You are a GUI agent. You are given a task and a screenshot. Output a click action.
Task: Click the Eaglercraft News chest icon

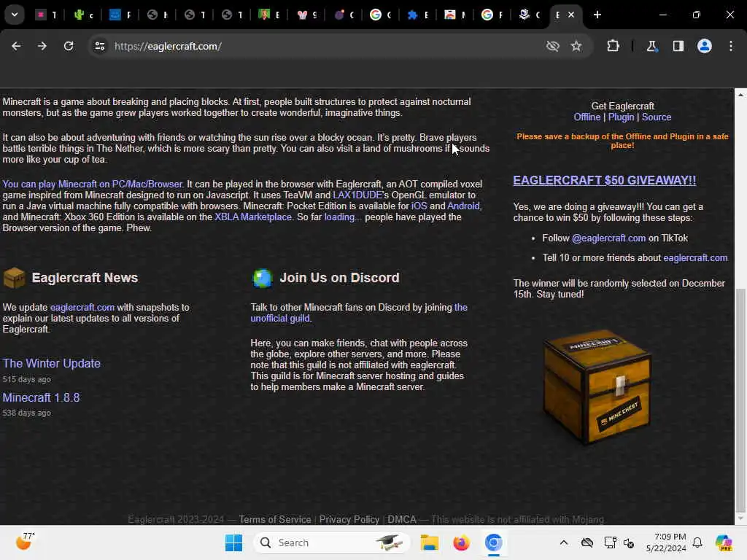[x=15, y=278]
